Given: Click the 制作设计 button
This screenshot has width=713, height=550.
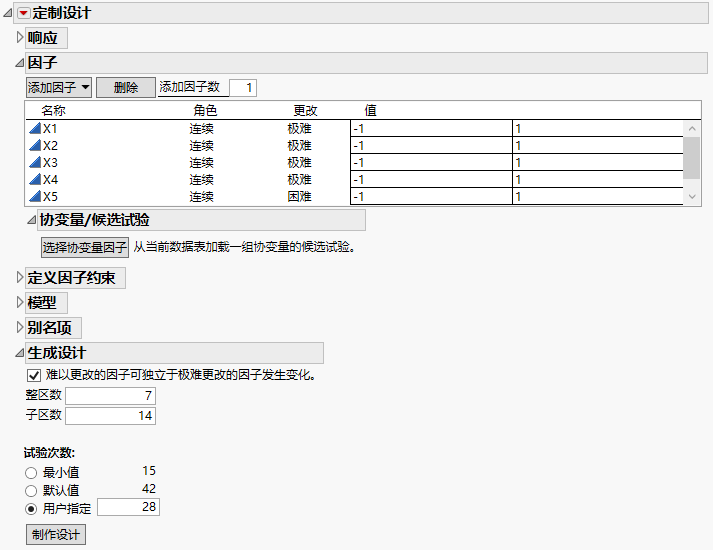Looking at the screenshot, I should click(55, 535).
